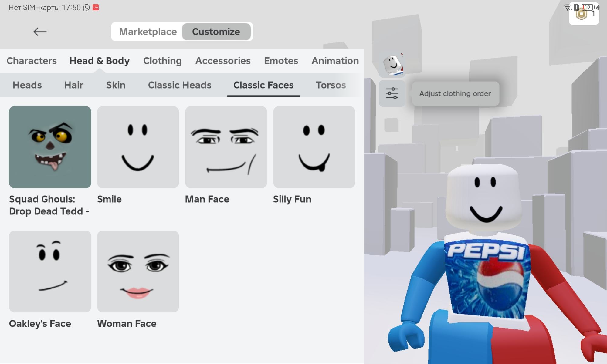
Task: Open the adjust clothing order sliders icon
Action: (x=392, y=93)
